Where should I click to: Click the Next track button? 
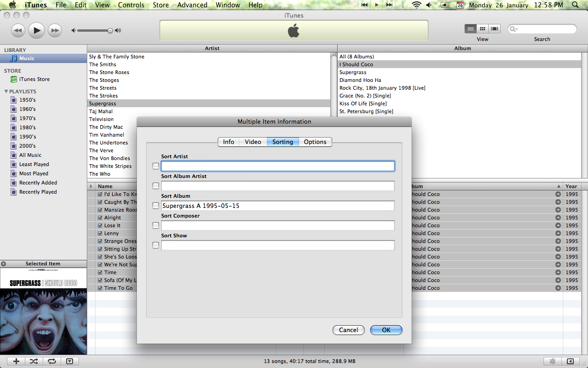55,31
